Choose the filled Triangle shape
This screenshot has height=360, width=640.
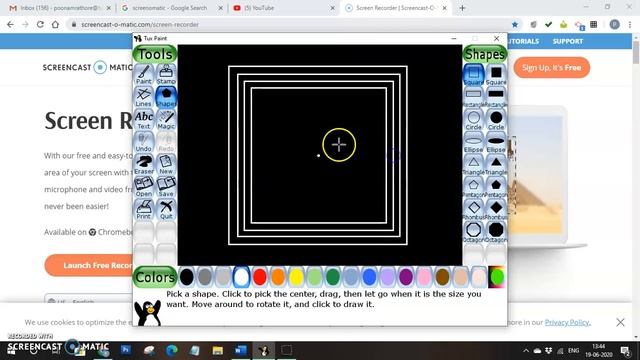(496, 164)
